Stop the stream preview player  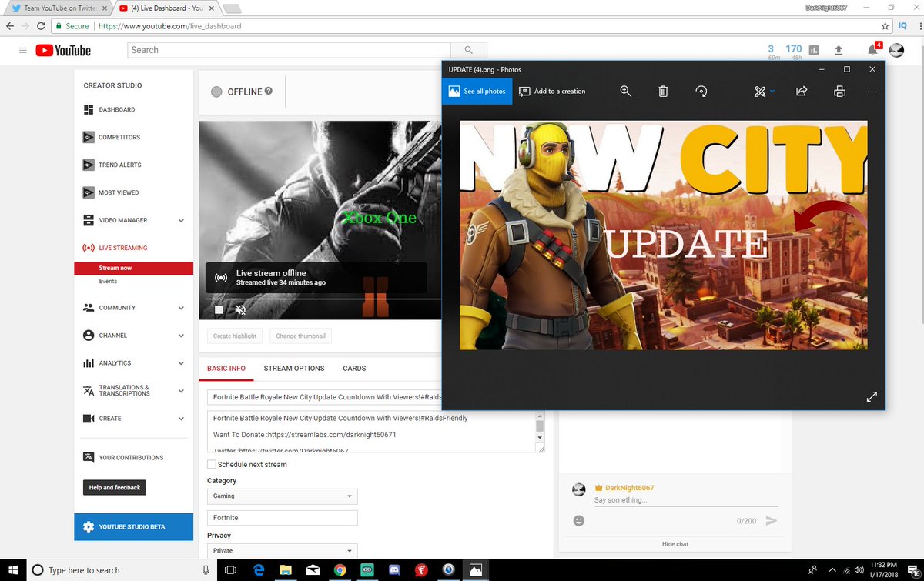click(x=219, y=309)
